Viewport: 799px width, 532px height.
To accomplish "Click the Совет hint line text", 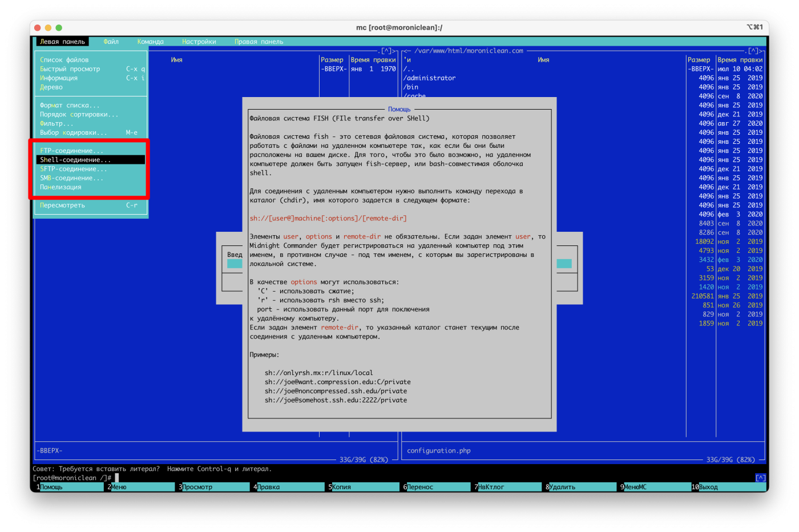I will pyautogui.click(x=152, y=469).
